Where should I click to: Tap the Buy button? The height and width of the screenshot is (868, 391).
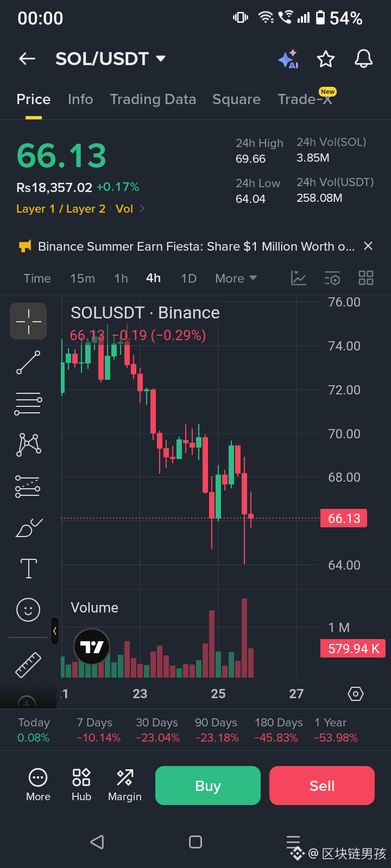tap(208, 786)
